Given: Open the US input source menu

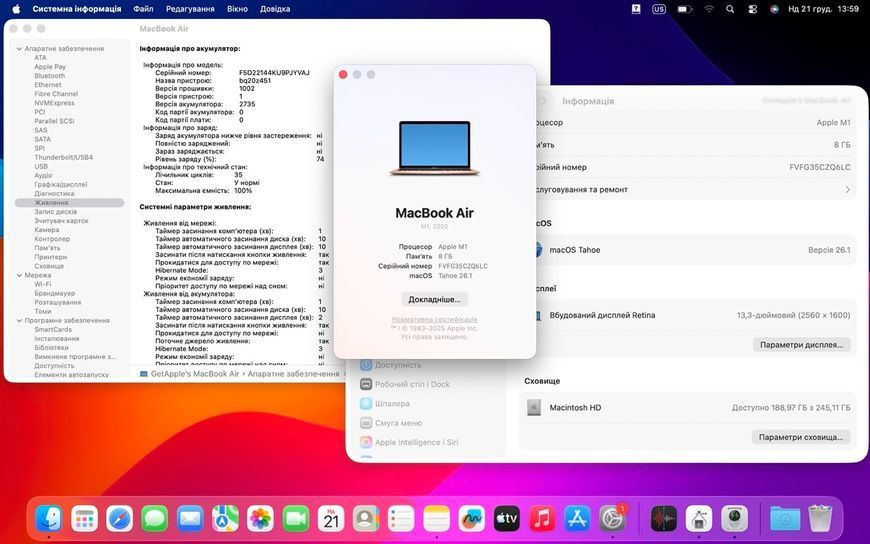Looking at the screenshot, I should [659, 9].
